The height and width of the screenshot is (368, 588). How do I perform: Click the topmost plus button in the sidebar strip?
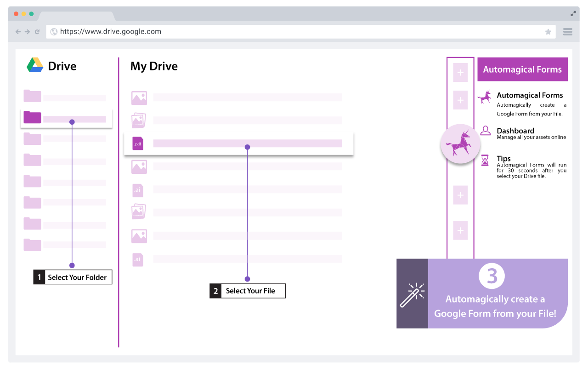(x=460, y=73)
